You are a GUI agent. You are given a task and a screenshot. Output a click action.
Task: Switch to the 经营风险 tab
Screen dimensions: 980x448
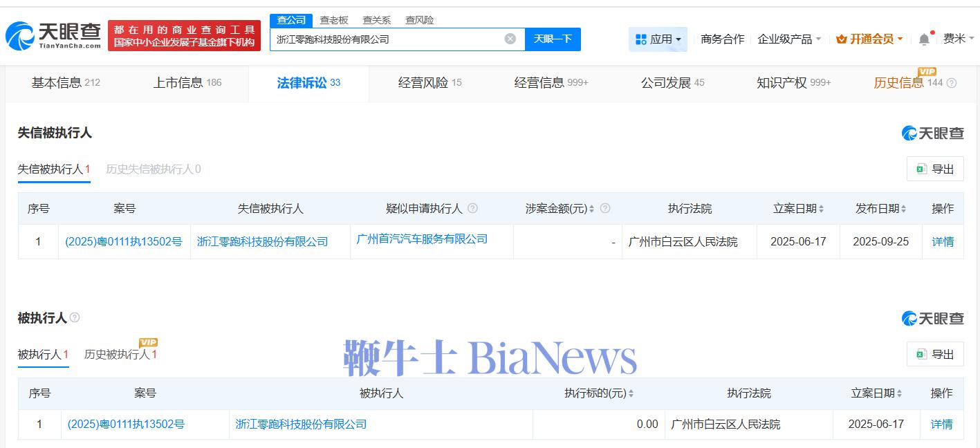pyautogui.click(x=429, y=83)
